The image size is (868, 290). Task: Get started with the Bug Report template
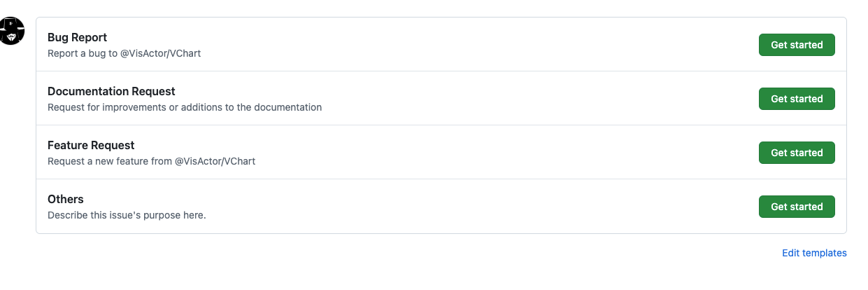pos(796,45)
